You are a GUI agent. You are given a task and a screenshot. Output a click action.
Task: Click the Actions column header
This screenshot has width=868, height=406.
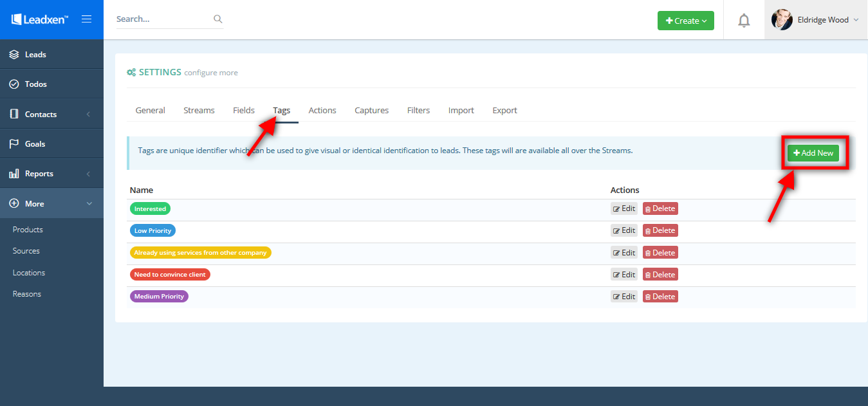tap(625, 190)
